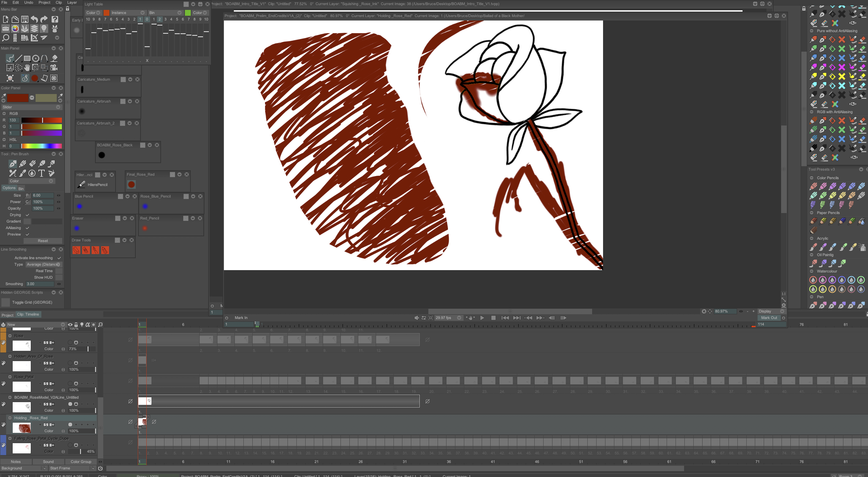Click the left eyedropper in Color Panel
This screenshot has height=477, width=868.
tap(4, 96)
